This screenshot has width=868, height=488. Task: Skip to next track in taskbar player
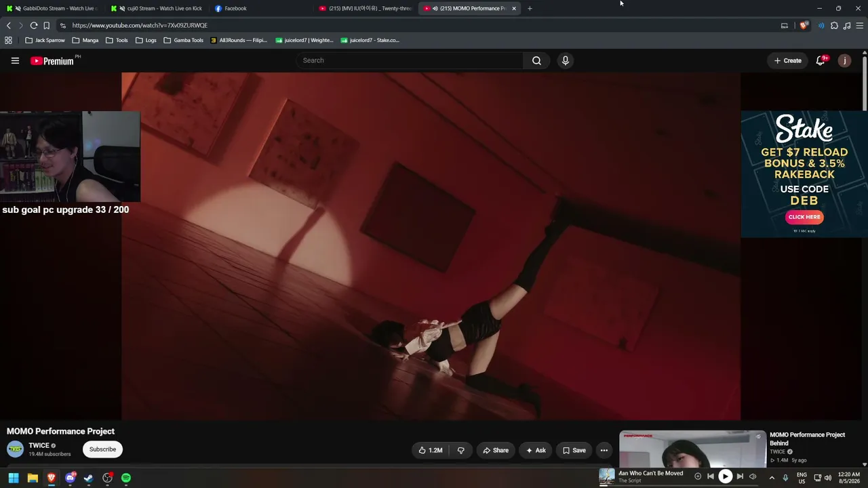[x=740, y=476]
